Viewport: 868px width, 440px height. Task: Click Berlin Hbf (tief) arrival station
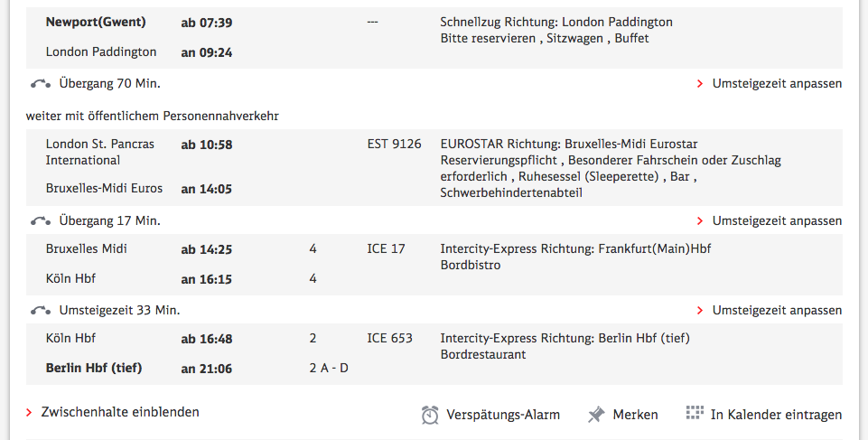tap(94, 368)
